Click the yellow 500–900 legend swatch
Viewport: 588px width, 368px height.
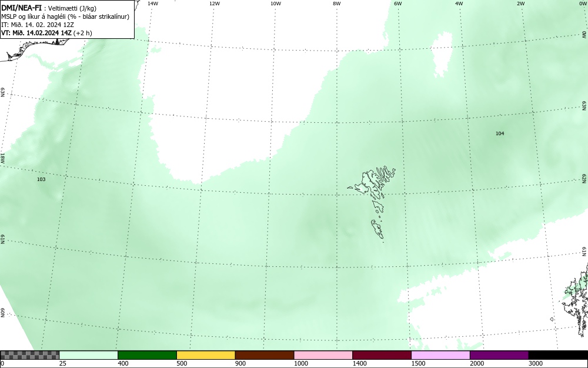(206, 355)
